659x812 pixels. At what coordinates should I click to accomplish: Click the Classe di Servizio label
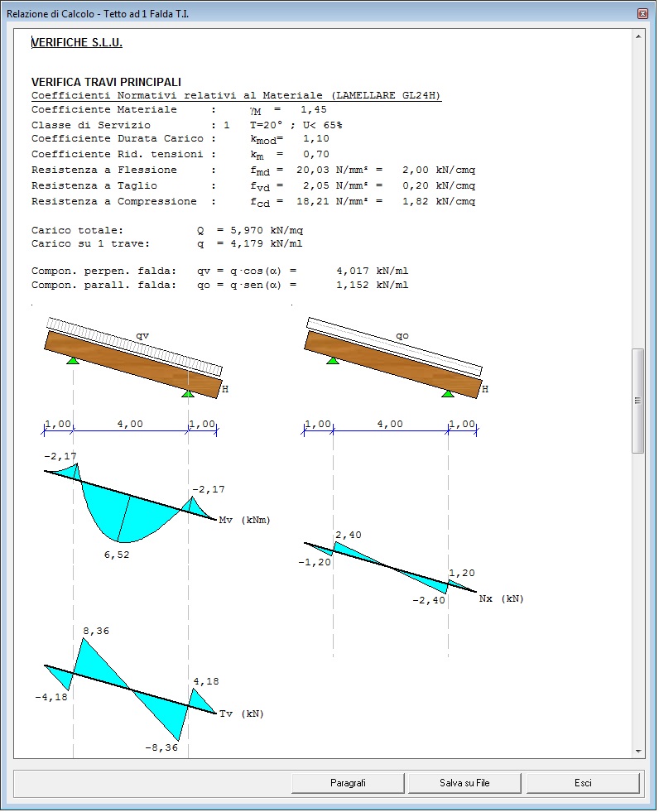(x=91, y=125)
